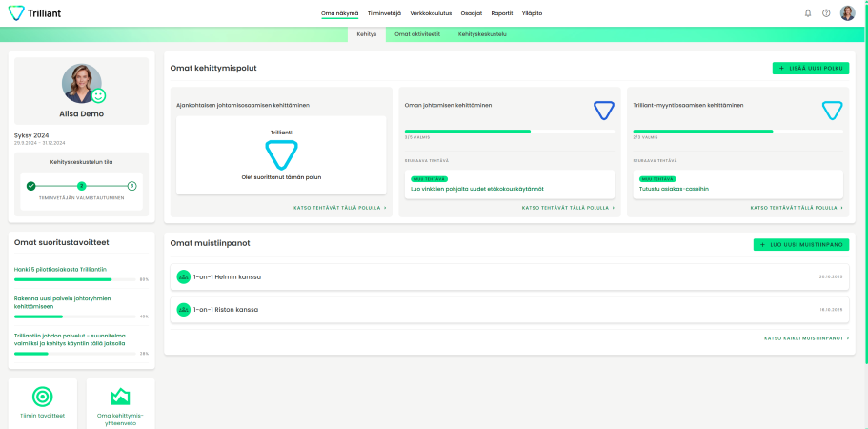
Task: Open user avatar menu in header
Action: pos(847,13)
